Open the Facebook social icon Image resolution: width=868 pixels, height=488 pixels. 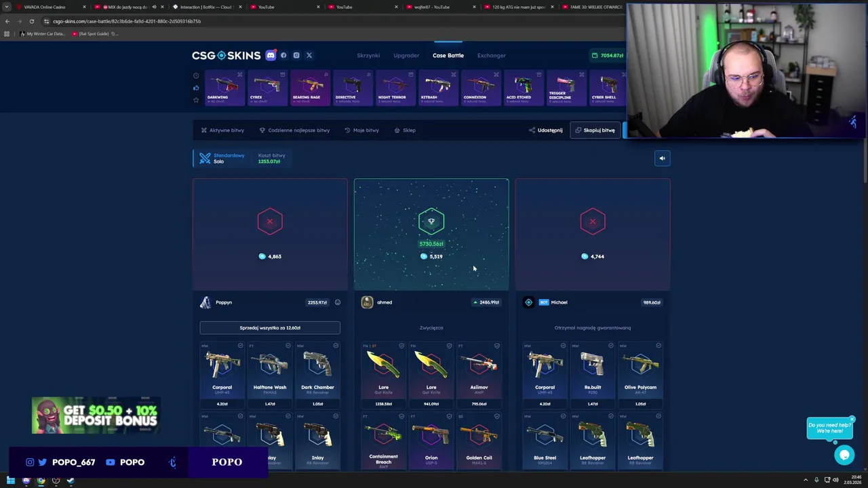point(283,56)
